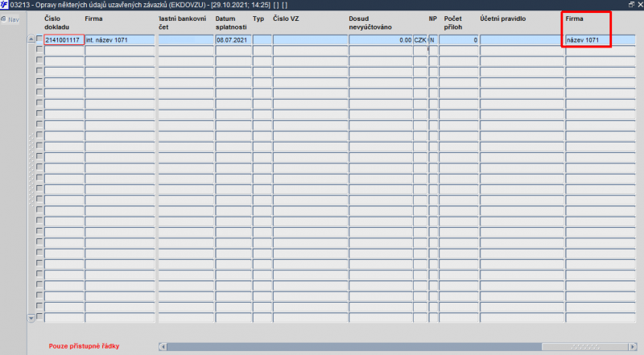Click the Typ column header
The height and width of the screenshot is (355, 644).
click(x=258, y=19)
